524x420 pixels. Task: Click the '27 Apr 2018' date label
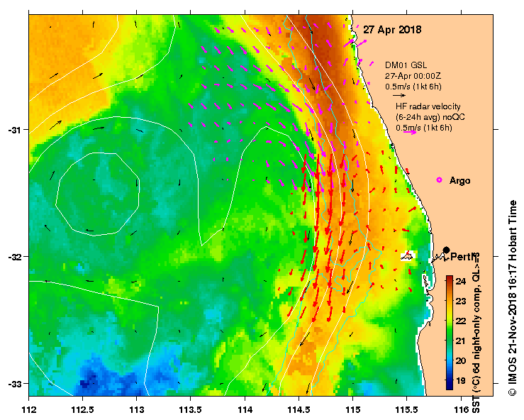pyautogui.click(x=392, y=29)
